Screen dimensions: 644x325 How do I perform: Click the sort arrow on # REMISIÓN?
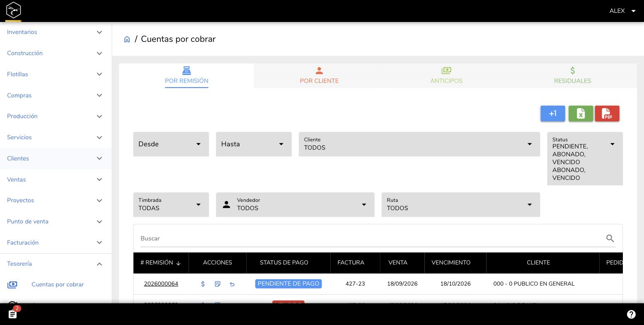point(178,263)
